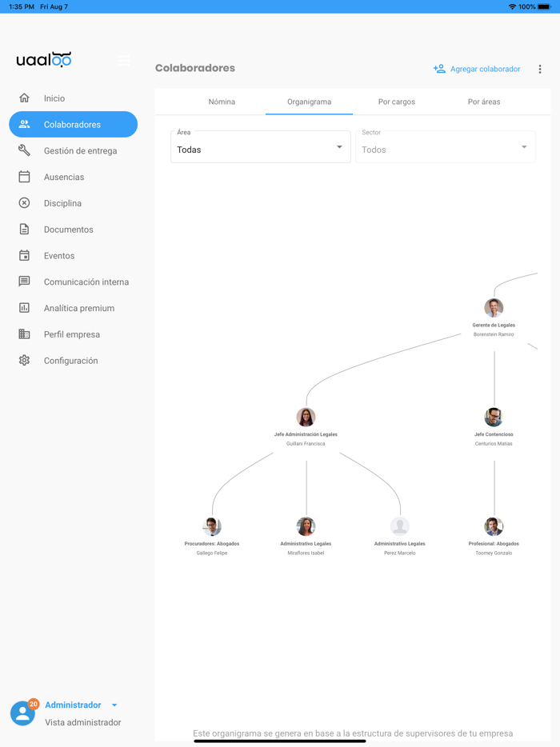
Task: Click the Configuración gear icon
Action: [x=24, y=360]
